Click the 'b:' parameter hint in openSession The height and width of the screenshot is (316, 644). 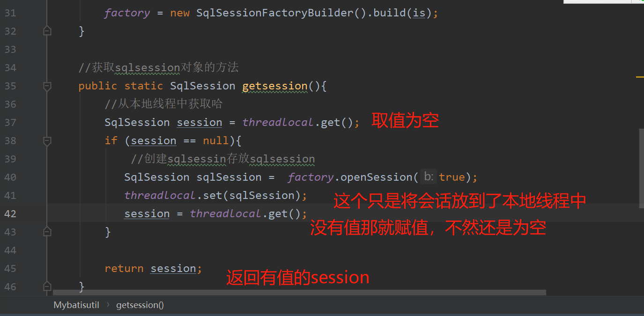coord(429,177)
